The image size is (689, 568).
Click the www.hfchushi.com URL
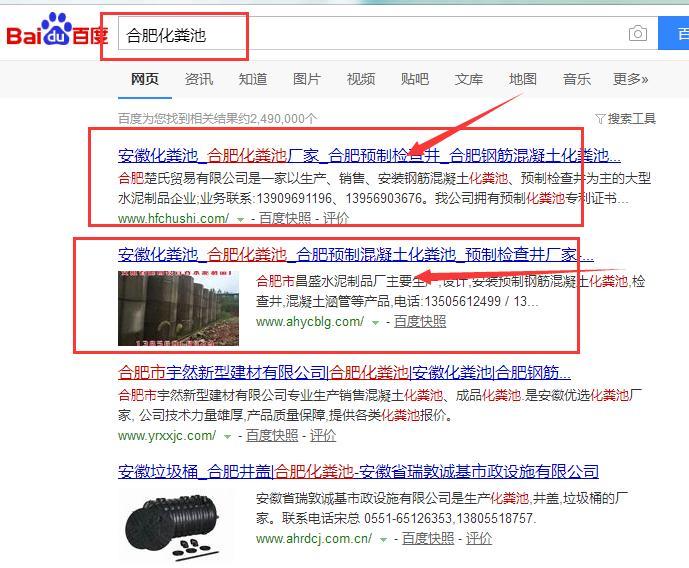(174, 218)
